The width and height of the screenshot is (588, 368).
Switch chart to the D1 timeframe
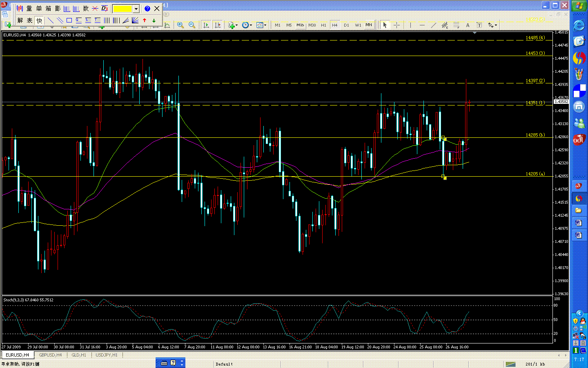coord(346,25)
